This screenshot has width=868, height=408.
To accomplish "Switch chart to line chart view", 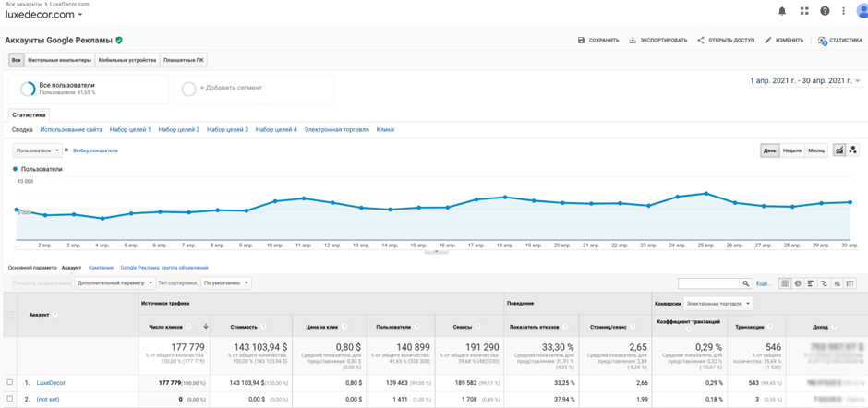I will pyautogui.click(x=839, y=150).
